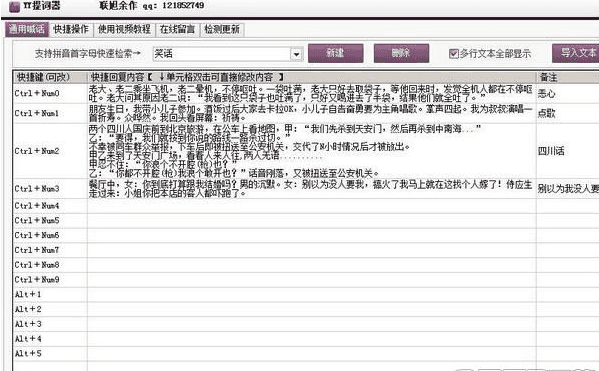Click the YY提词器 app icon in title bar
Viewport: 599px width, 371px height.
click(x=14, y=7)
